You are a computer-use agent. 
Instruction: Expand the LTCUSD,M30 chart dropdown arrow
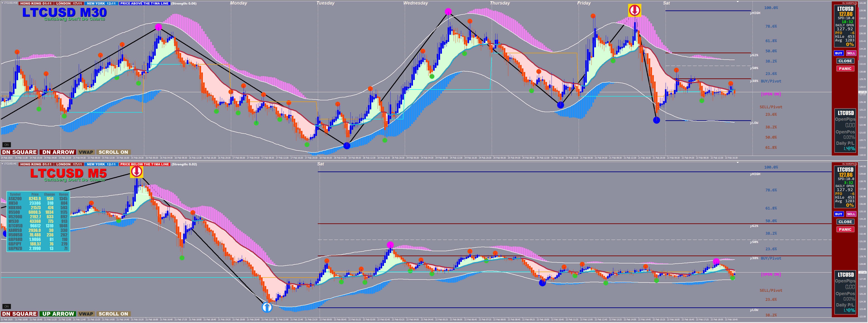click(x=2, y=3)
